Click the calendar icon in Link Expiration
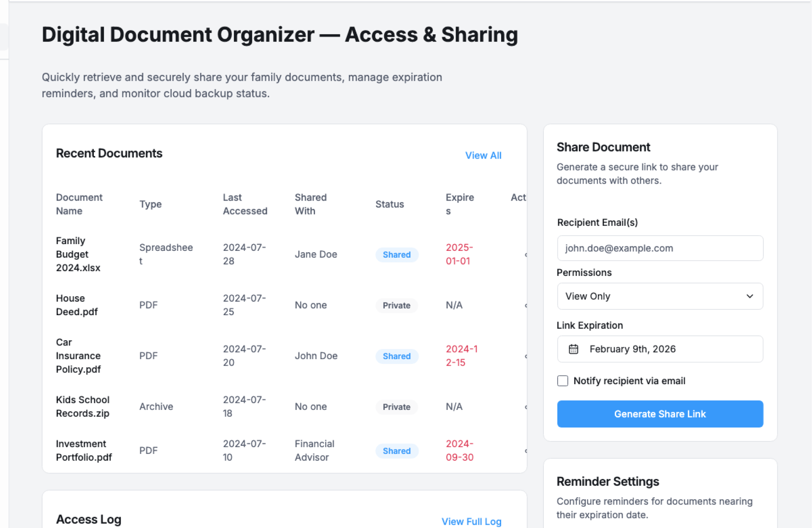The width and height of the screenshot is (812, 528). tap(573, 349)
